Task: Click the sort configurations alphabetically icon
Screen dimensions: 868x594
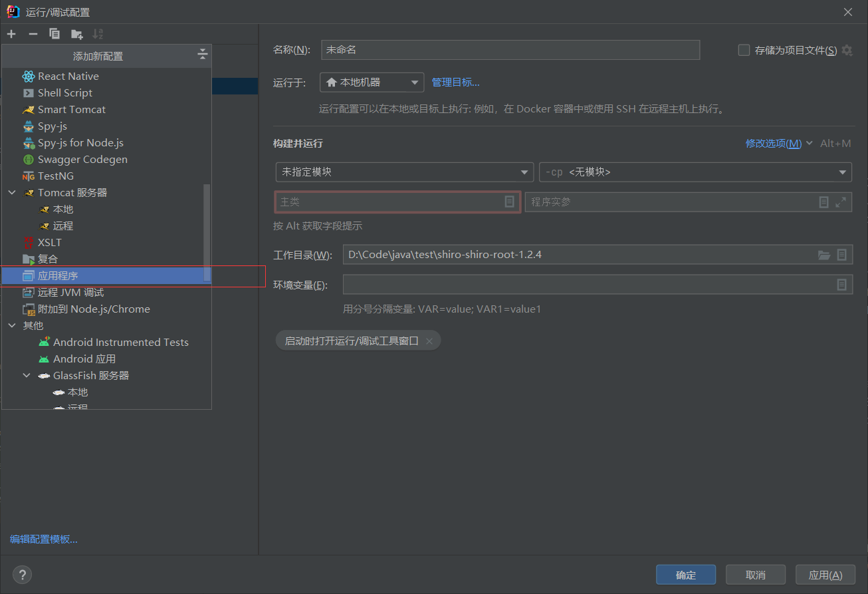Action: tap(98, 34)
